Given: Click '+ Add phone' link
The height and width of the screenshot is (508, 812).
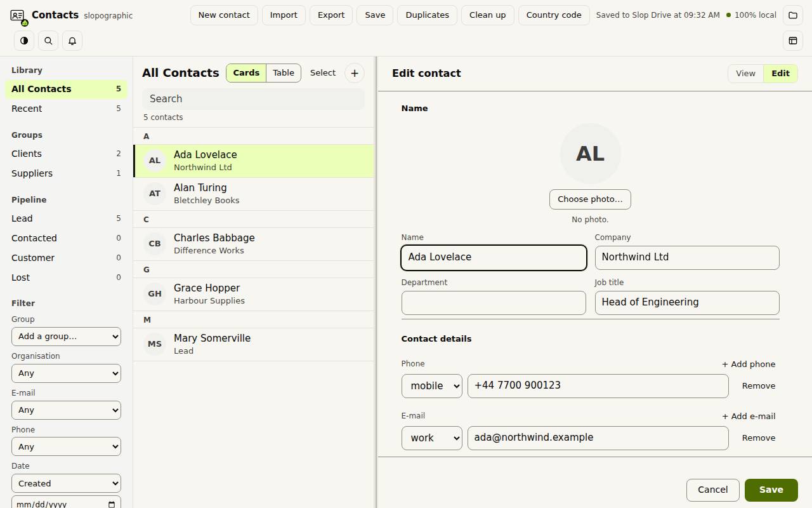Looking at the screenshot, I should click(x=749, y=364).
